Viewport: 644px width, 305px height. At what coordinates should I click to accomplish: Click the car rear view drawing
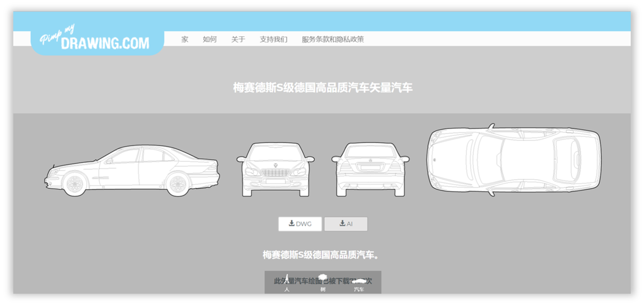tap(370, 170)
